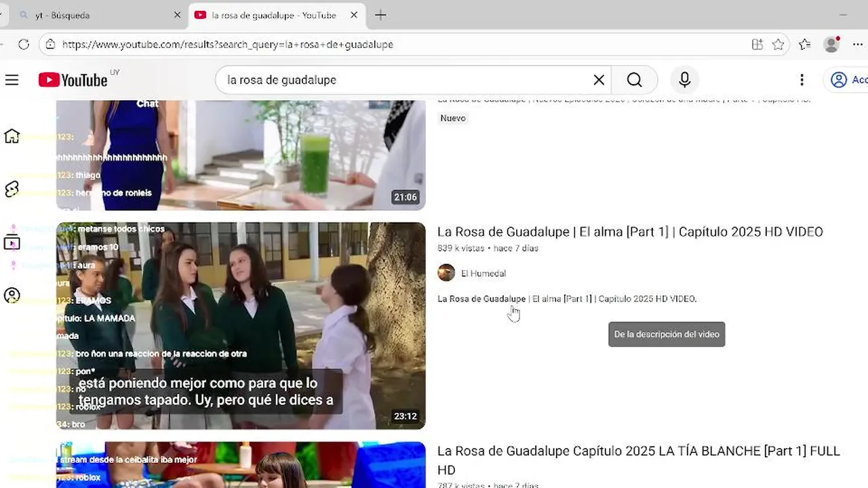Image resolution: width=868 pixels, height=488 pixels.
Task: Click the YouTube logo
Action: (x=73, y=80)
